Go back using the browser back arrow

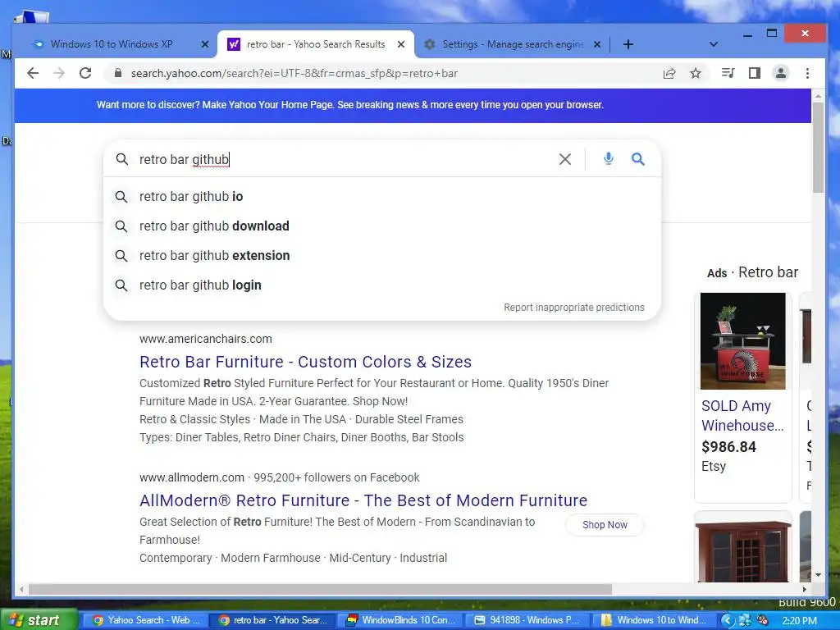click(33, 73)
